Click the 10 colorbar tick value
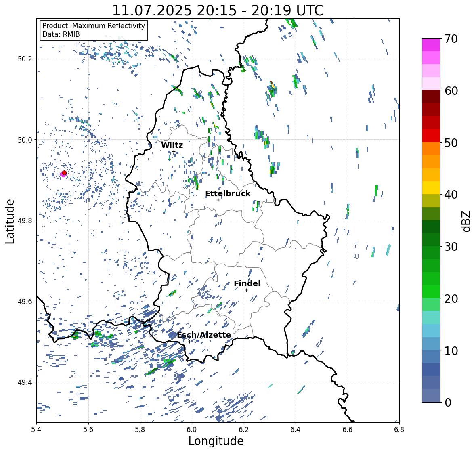This screenshot has height=451, width=476. pyautogui.click(x=451, y=350)
